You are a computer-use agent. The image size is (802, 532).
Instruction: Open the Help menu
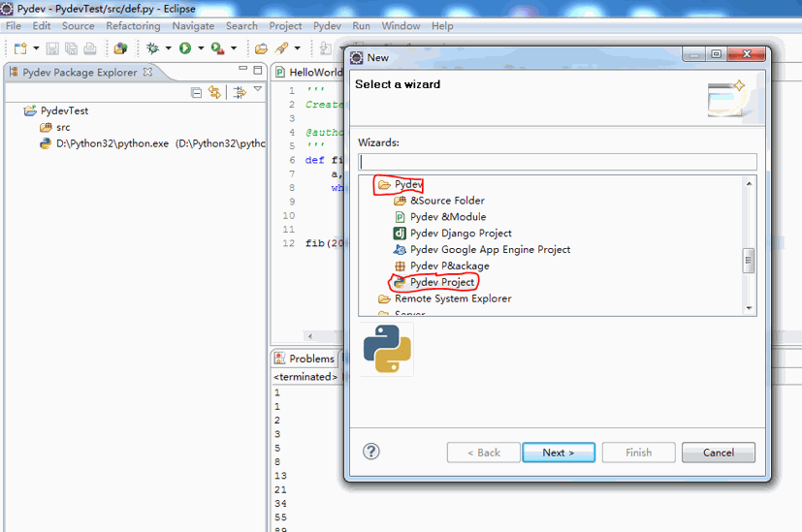[442, 26]
